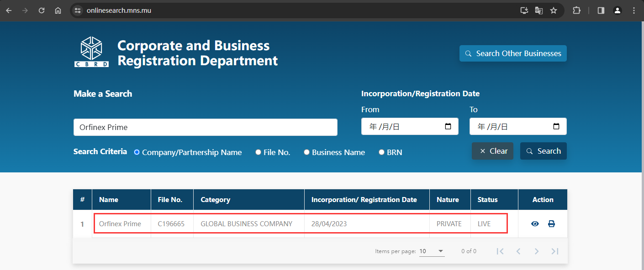Expand the Items per page dropdown
Screen dimensions: 644x270
point(432,251)
